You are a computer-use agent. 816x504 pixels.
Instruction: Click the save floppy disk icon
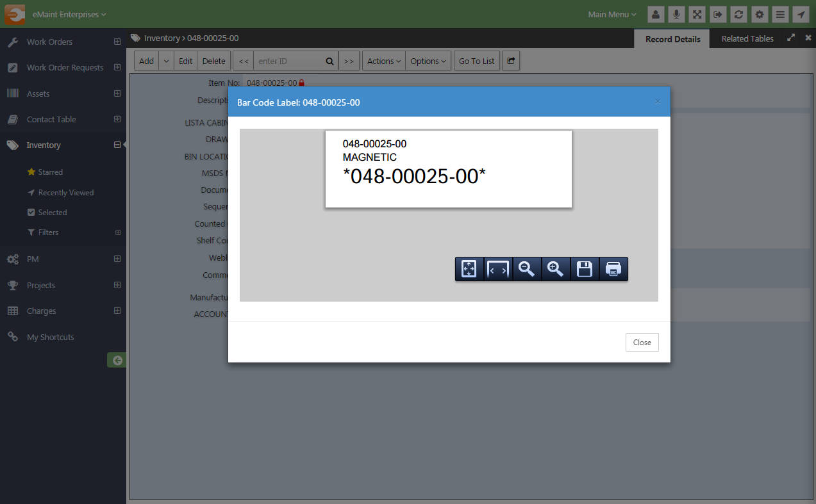tap(585, 269)
